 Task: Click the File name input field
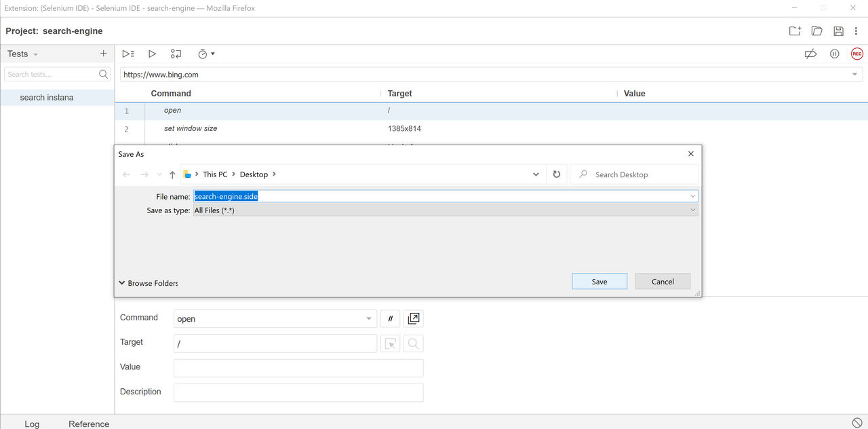click(446, 196)
